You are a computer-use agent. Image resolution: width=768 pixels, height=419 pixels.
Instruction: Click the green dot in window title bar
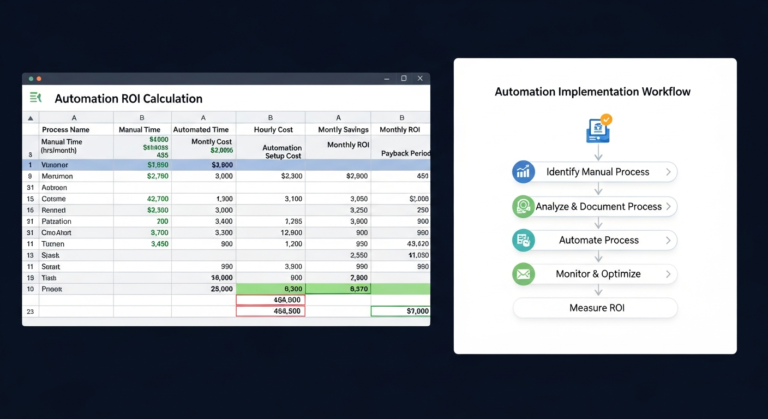point(31,78)
